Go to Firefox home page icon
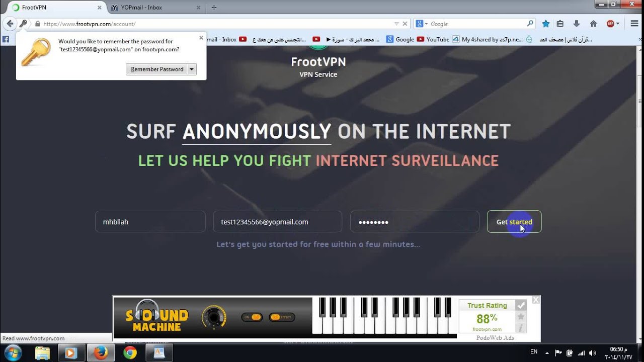This screenshot has width=644, height=362. click(593, 24)
